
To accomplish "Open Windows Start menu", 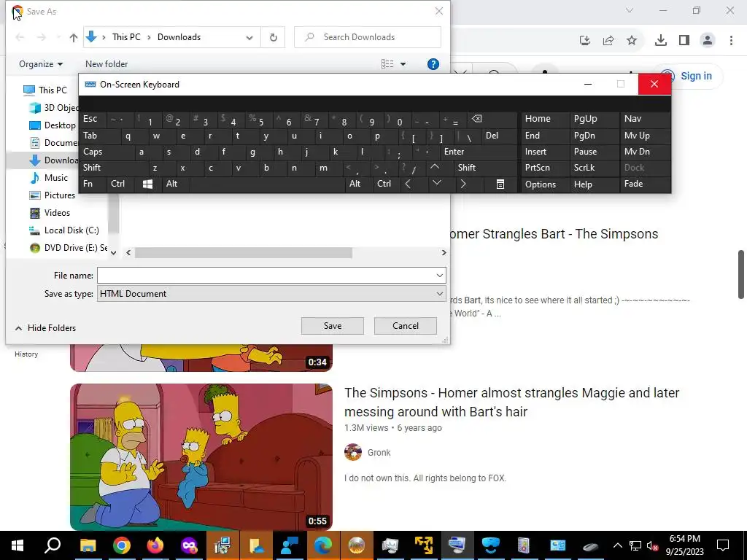I will [18, 545].
